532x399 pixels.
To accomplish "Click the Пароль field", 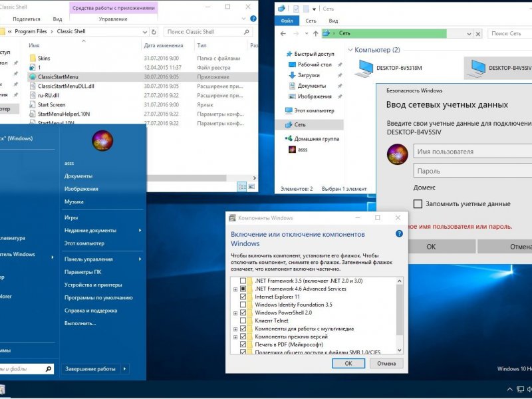I will tap(473, 171).
